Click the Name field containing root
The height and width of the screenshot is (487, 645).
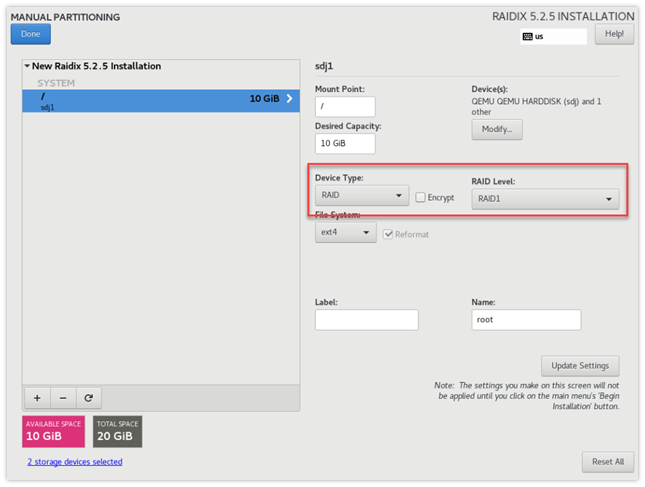pos(526,320)
